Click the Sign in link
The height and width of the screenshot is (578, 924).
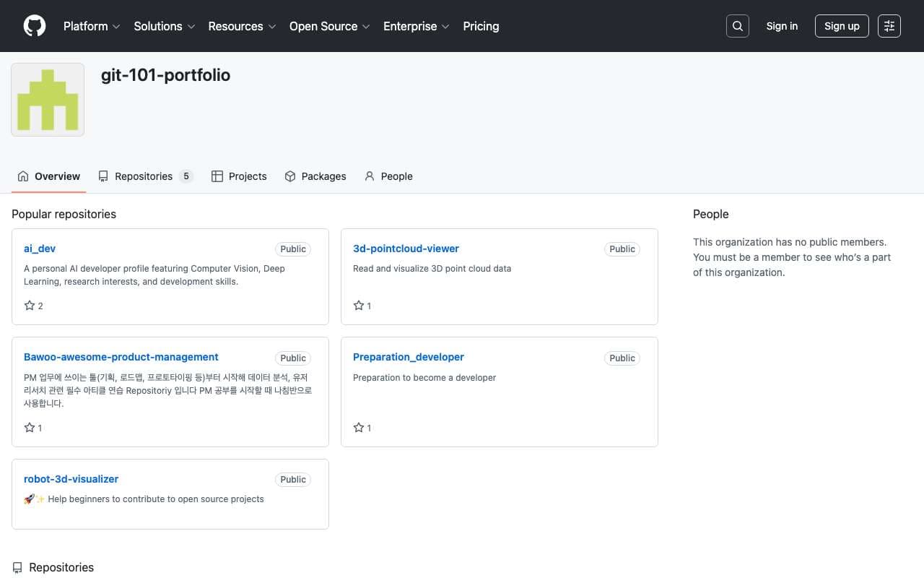782,26
